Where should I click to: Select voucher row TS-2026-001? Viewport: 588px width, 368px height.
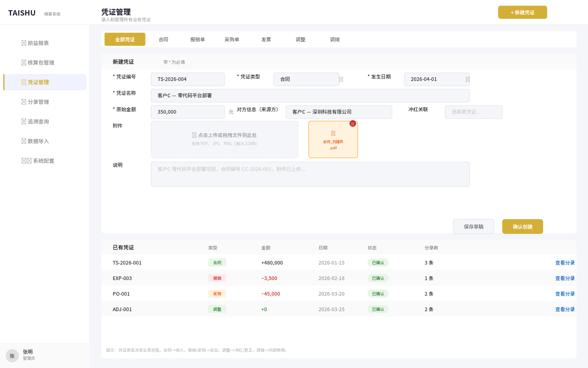pyautogui.click(x=339, y=263)
